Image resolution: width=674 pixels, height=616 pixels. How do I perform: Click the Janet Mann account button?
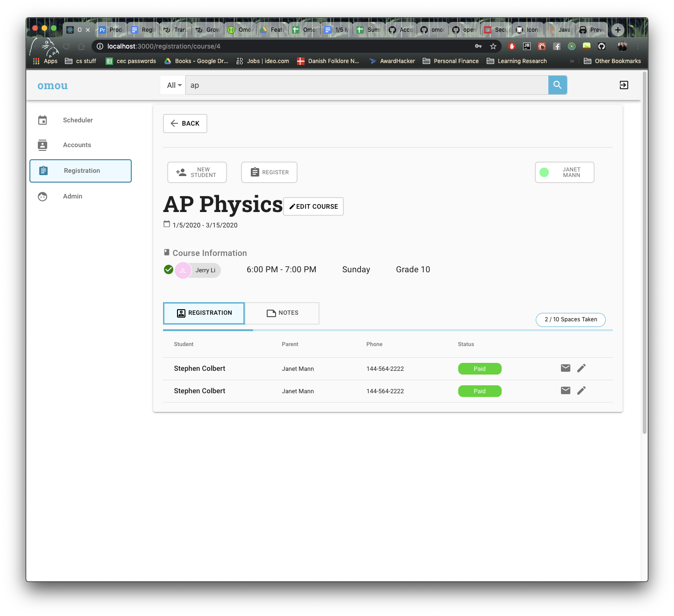click(564, 172)
